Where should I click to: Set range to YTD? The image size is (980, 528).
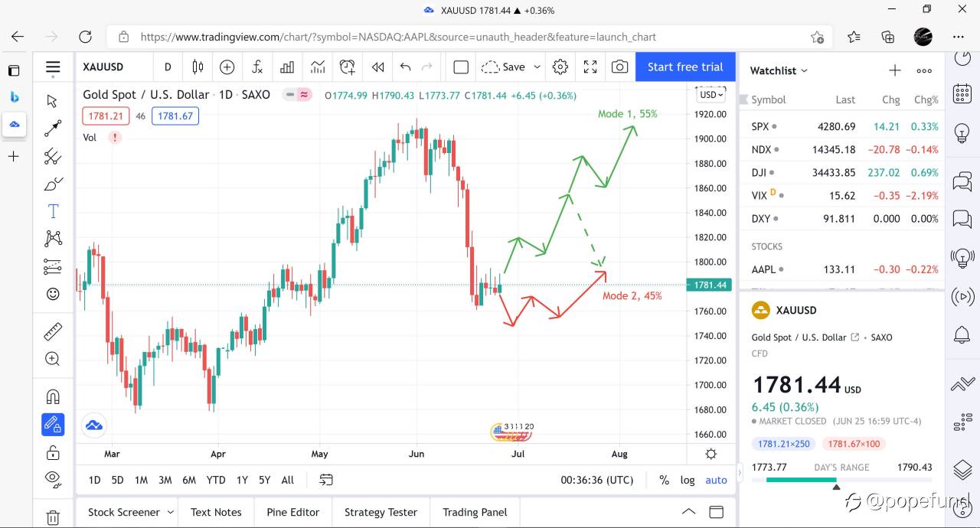click(216, 480)
